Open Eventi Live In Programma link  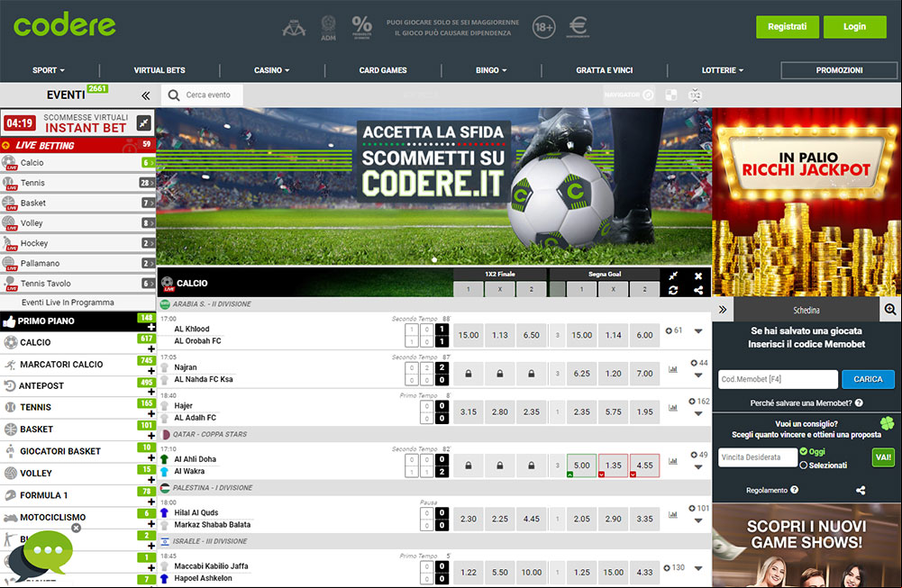point(68,303)
